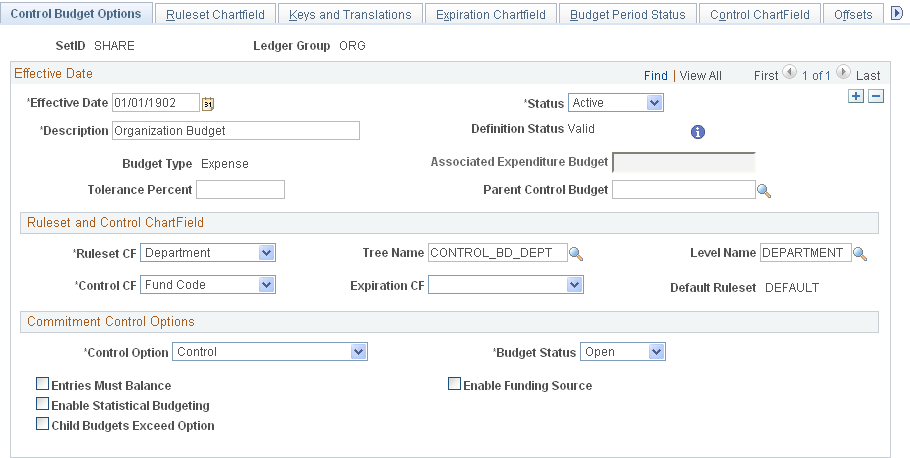Show more tabs with right arrow
Image resolution: width=910 pixels, height=458 pixels.
(897, 14)
